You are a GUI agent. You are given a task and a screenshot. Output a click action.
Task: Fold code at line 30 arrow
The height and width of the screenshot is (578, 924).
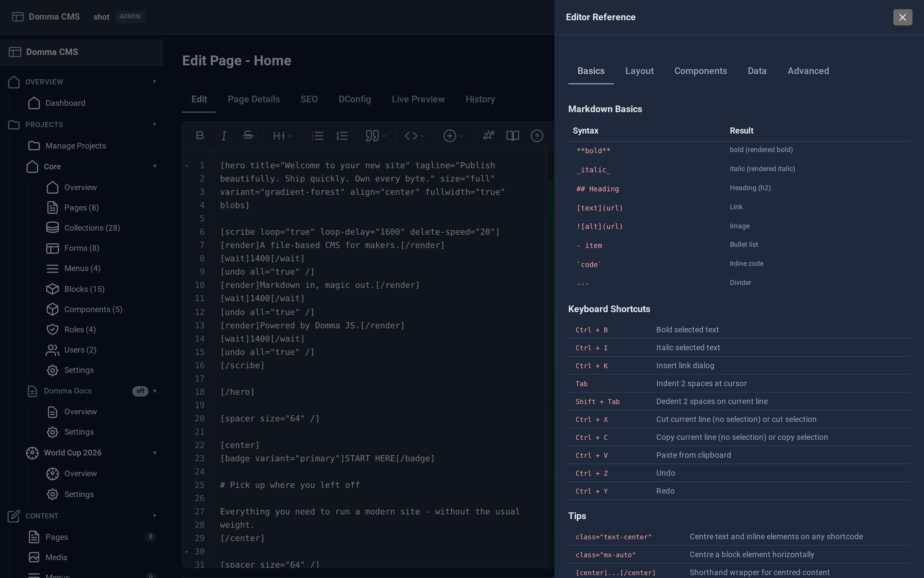point(187,552)
